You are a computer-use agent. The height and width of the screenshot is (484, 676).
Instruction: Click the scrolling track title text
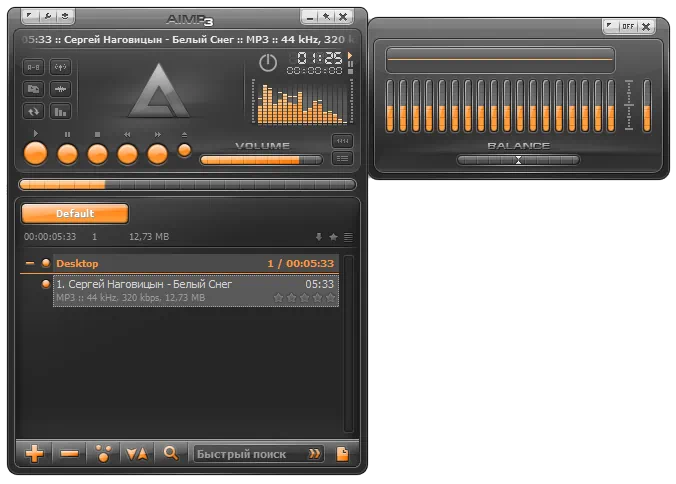(188, 40)
